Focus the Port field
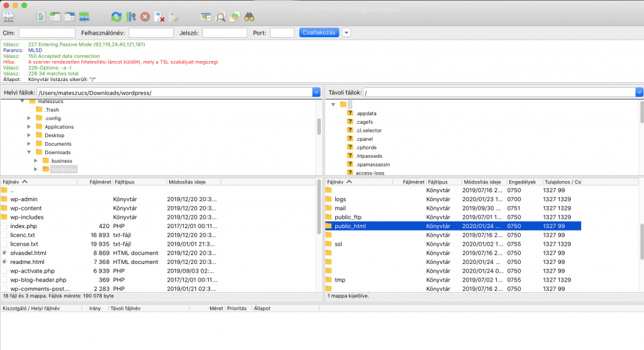The height and width of the screenshot is (350, 644). (x=282, y=33)
